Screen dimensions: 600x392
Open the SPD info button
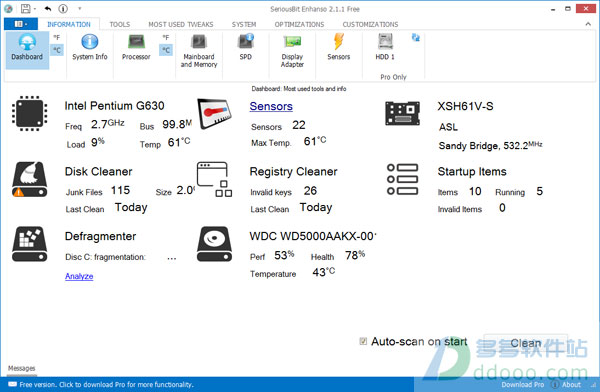pos(245,47)
